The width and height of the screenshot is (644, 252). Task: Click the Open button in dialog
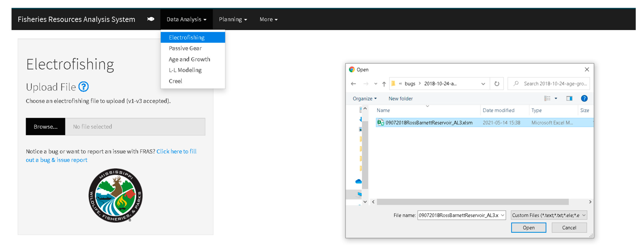(528, 227)
